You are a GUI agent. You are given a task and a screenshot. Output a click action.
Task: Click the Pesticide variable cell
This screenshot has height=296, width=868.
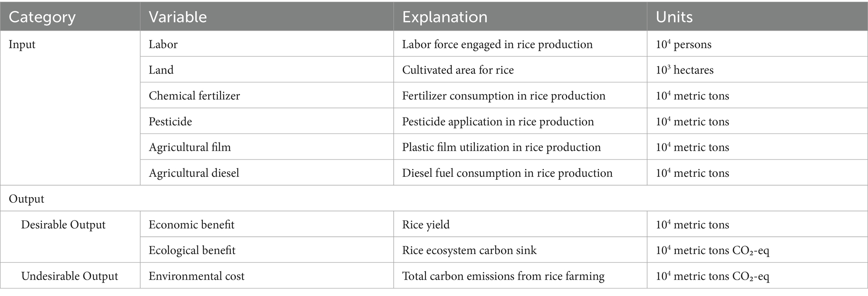[170, 122]
